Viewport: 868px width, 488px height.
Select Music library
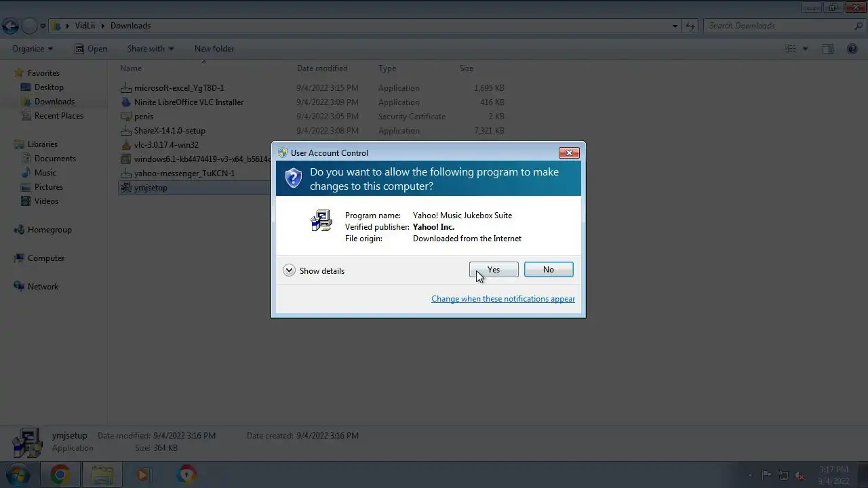(45, 173)
